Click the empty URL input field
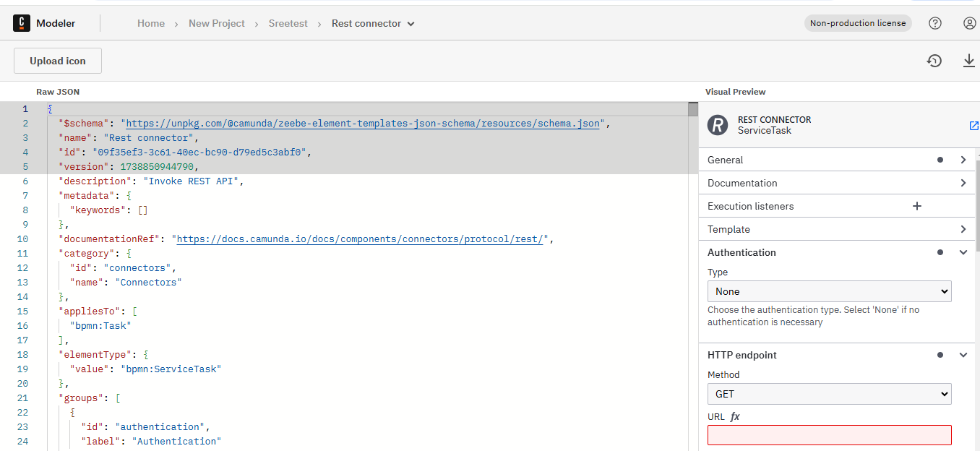Image resolution: width=980 pixels, height=451 pixels. click(x=829, y=435)
